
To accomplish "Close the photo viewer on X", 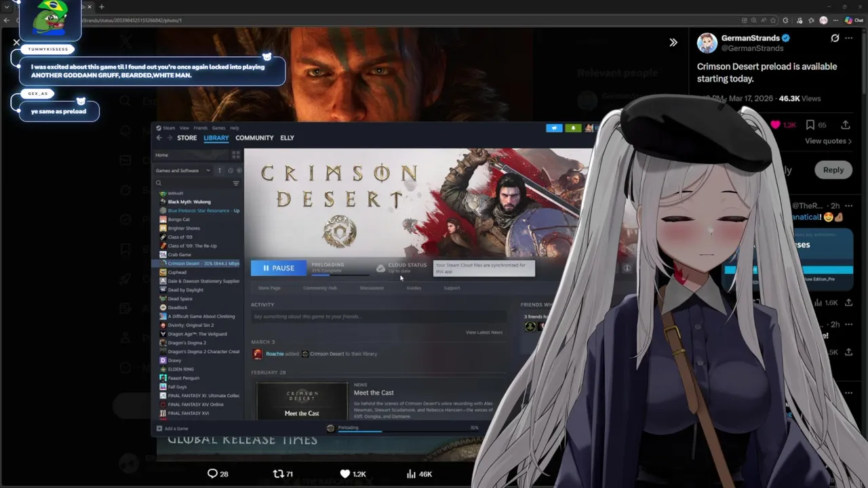I will pos(16,42).
